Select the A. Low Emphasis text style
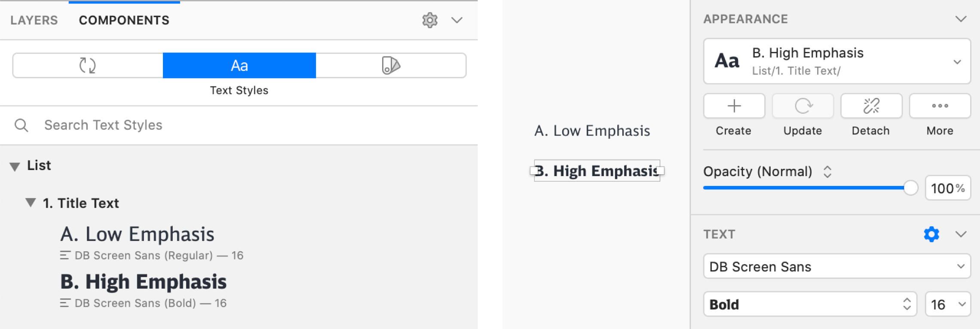The image size is (980, 329). (x=138, y=235)
